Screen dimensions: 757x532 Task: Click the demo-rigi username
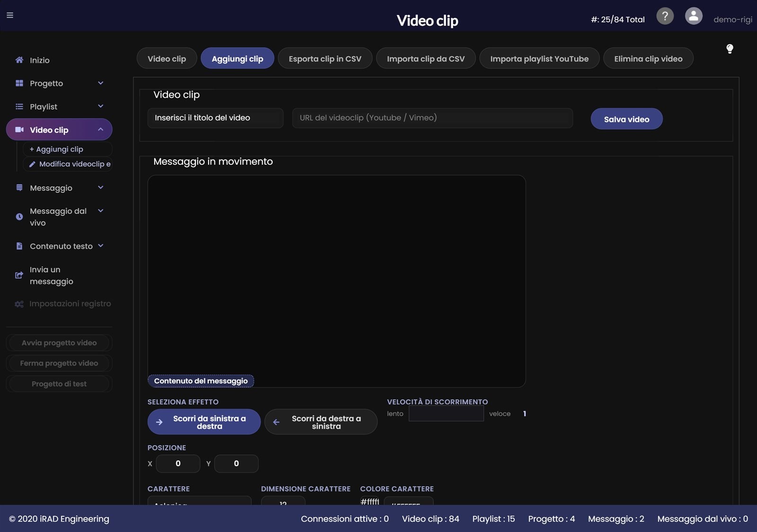pos(732,19)
